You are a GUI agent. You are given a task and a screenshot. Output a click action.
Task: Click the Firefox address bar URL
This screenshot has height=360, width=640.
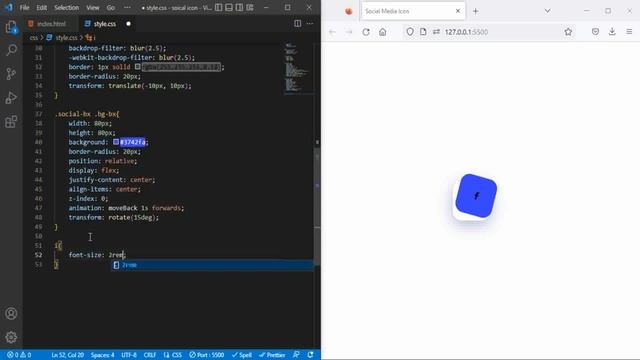pos(466,32)
